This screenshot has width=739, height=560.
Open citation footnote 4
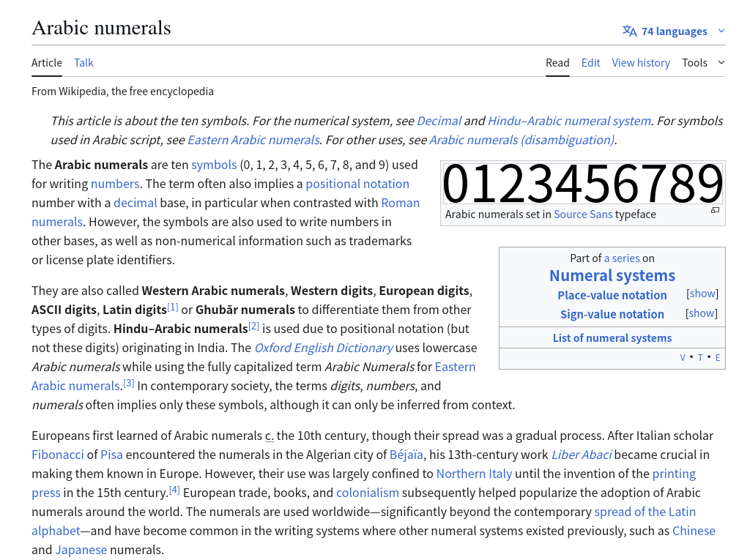(174, 490)
